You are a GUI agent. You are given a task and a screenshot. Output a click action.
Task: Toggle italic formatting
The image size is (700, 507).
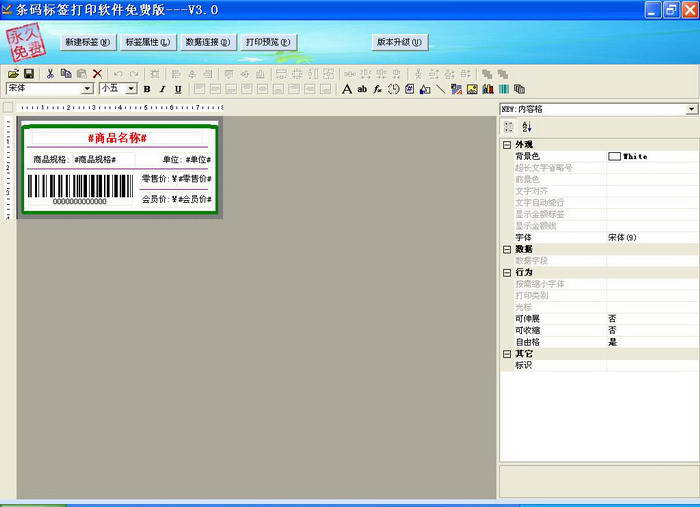(162, 89)
